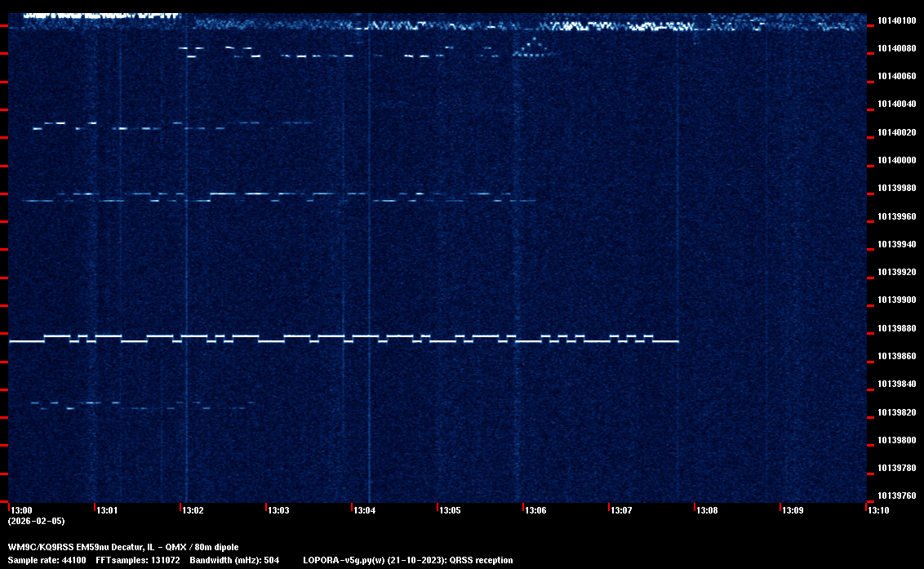The height and width of the screenshot is (569, 924).
Task: Click the LOPORA-v5g.py QRSS reception text
Action: point(407,560)
